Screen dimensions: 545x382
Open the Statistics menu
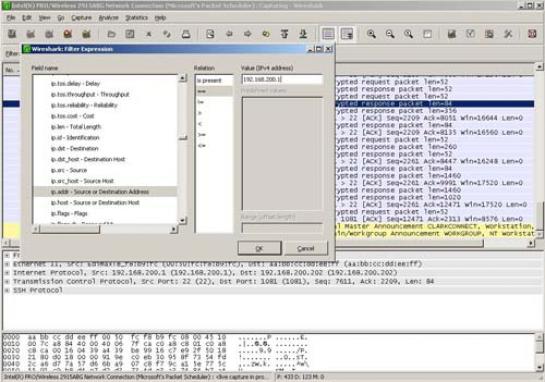pos(136,18)
